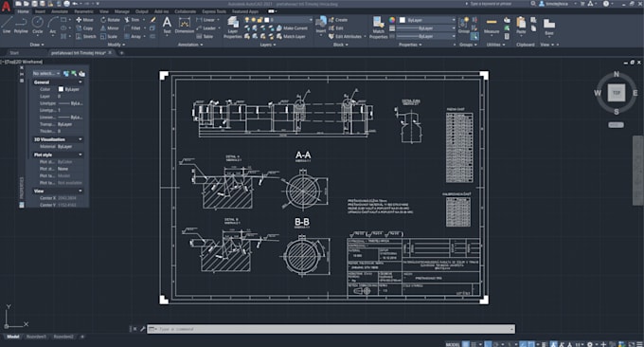Select the Dimension tool
The image size is (644, 347).
click(185, 25)
